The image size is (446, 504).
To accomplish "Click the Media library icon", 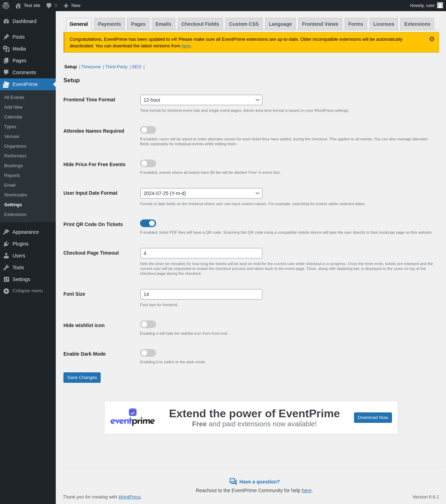I will 6,49.
